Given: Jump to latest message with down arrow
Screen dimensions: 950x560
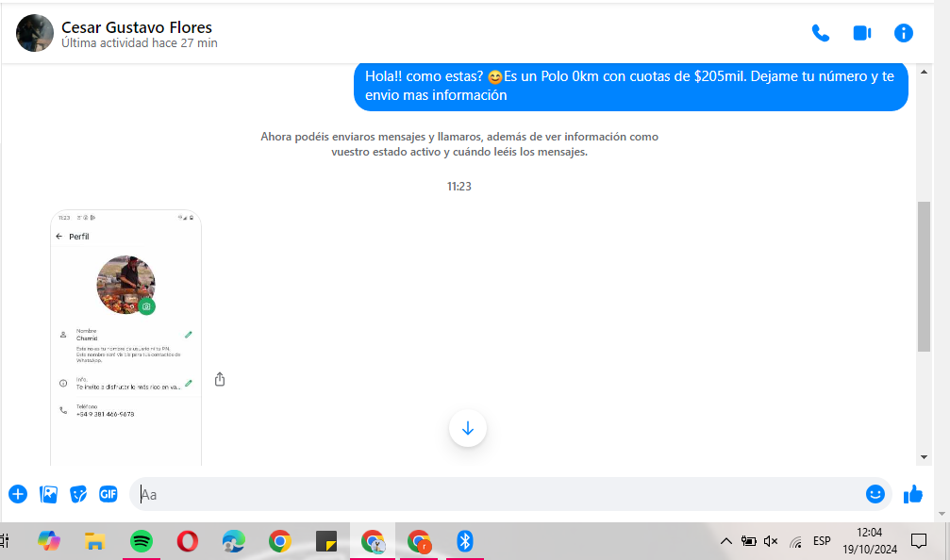Looking at the screenshot, I should (467, 429).
